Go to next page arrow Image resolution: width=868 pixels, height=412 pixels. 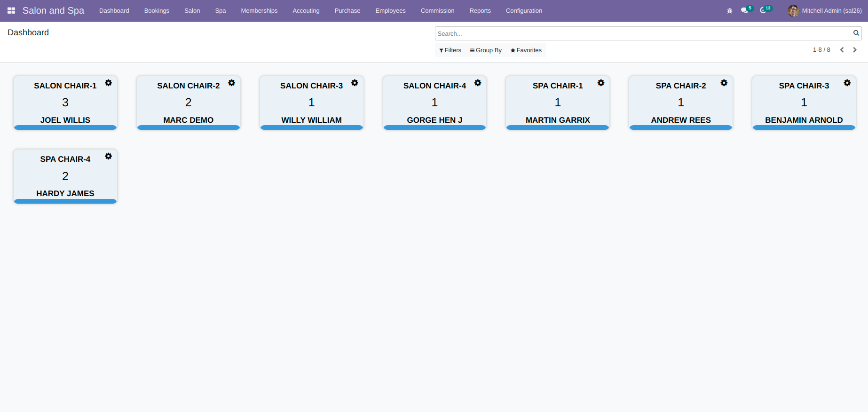coord(855,50)
